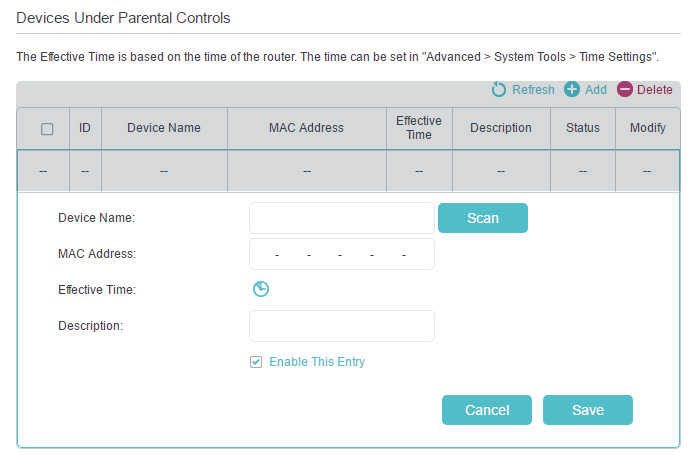Screen dimensions: 694x455
Task: Tick the select-all checkbox in table header
Action: pyautogui.click(x=47, y=129)
